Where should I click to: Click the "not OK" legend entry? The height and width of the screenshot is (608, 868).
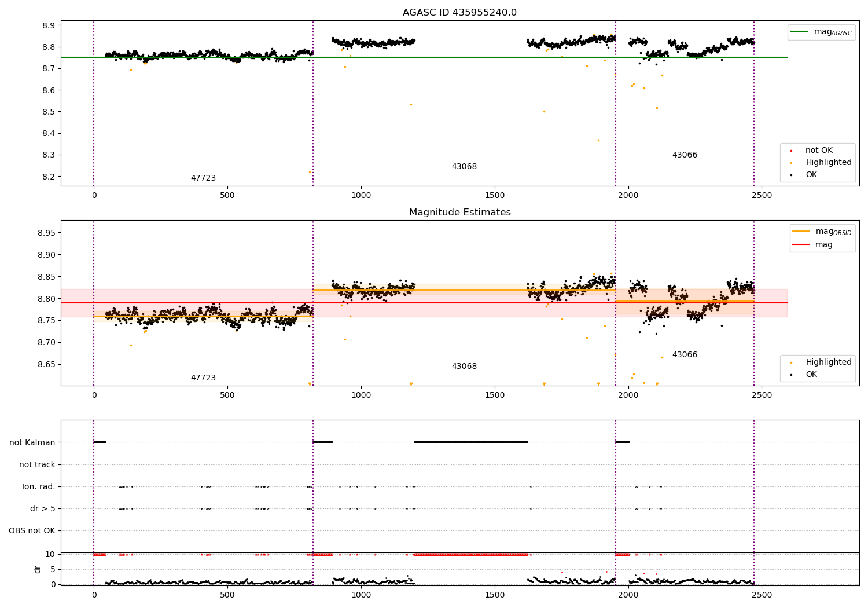(819, 151)
